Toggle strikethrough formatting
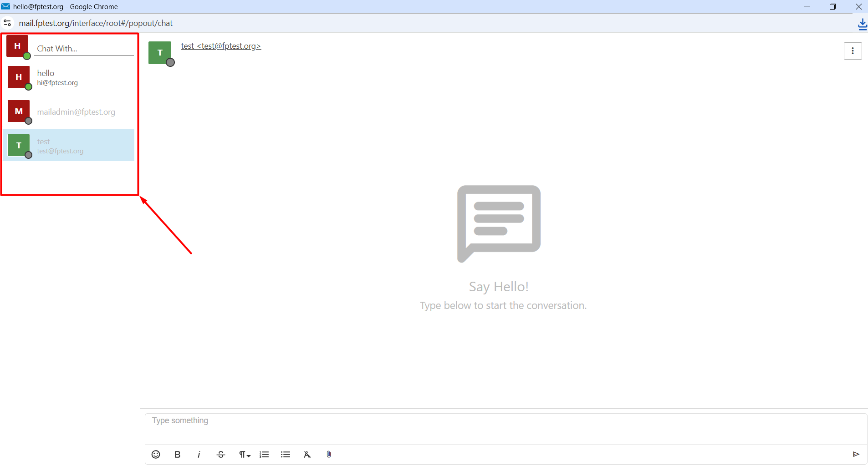868x466 pixels. tap(221, 454)
